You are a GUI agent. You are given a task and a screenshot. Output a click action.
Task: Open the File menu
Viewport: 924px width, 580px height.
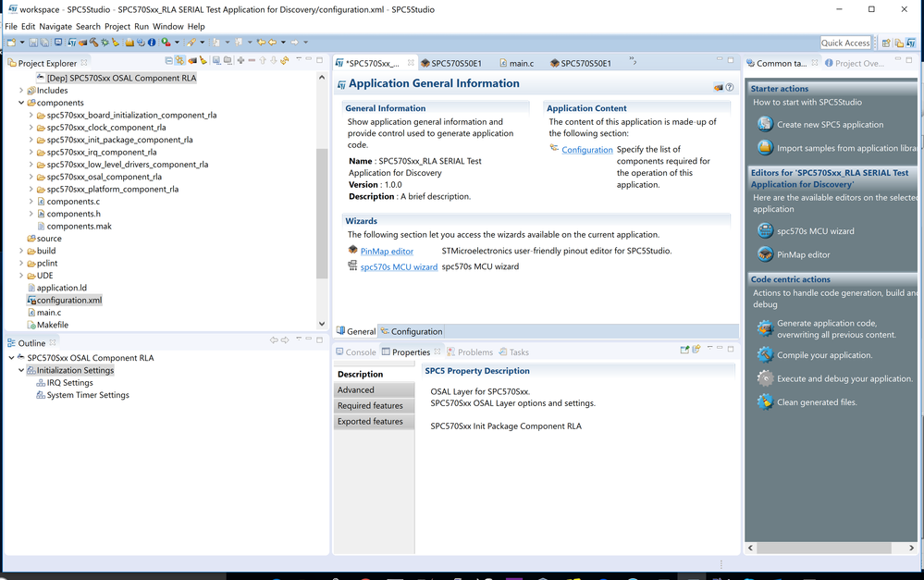(x=11, y=27)
